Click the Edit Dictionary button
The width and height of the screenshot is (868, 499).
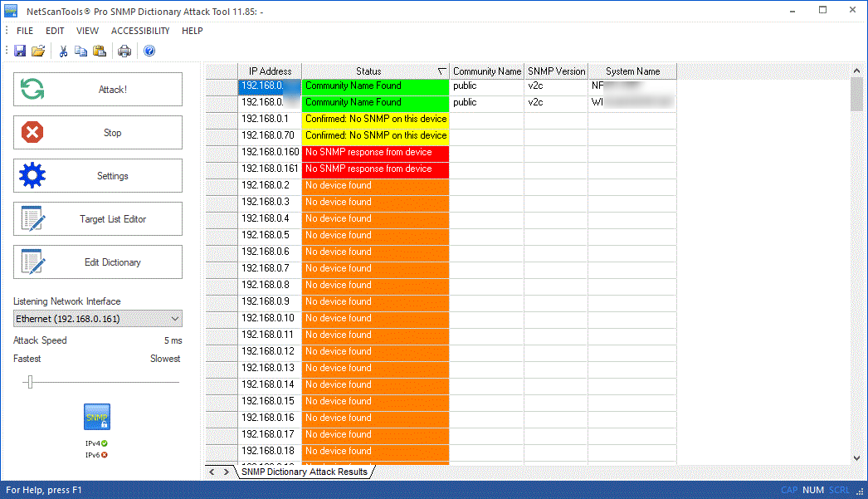point(98,262)
